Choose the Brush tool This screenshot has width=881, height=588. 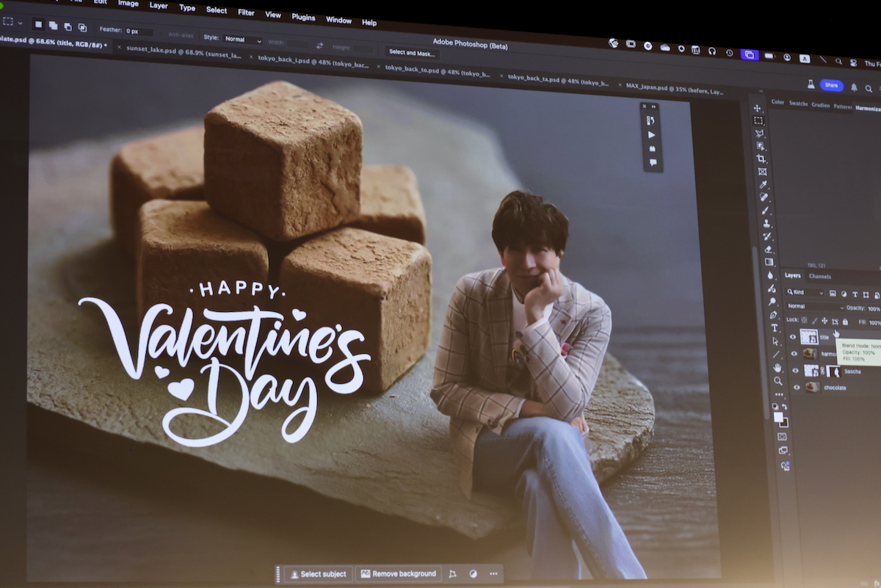[x=765, y=210]
